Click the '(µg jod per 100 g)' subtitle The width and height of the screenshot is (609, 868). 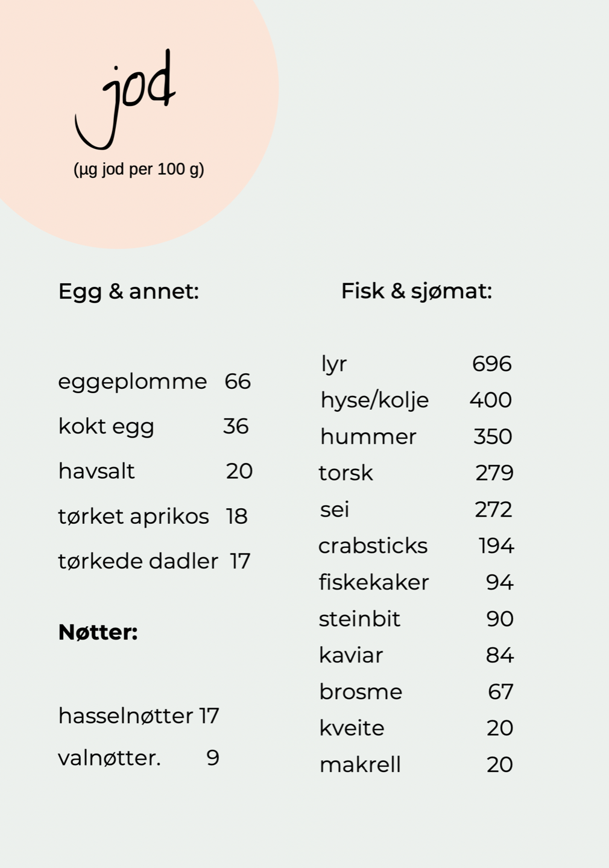click(x=139, y=169)
